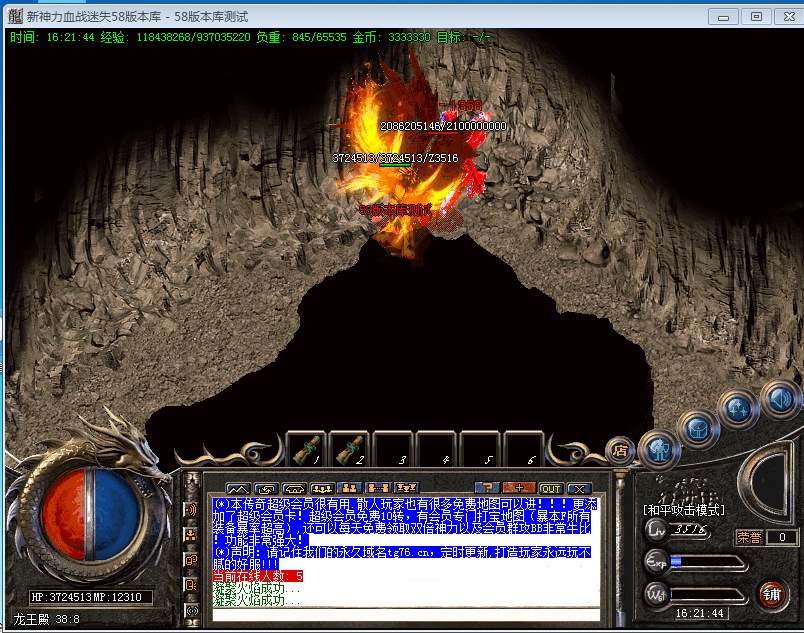Change the 和平攻击模式 attack mode label
This screenshot has height=633, width=804.
(x=684, y=510)
